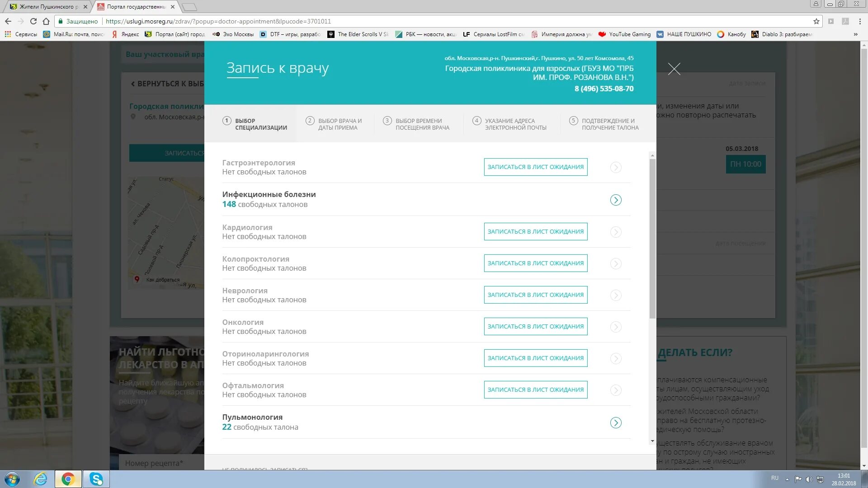Click Записаться в лист ожидания for Онкология
The width and height of the screenshot is (868, 488).
point(535,326)
